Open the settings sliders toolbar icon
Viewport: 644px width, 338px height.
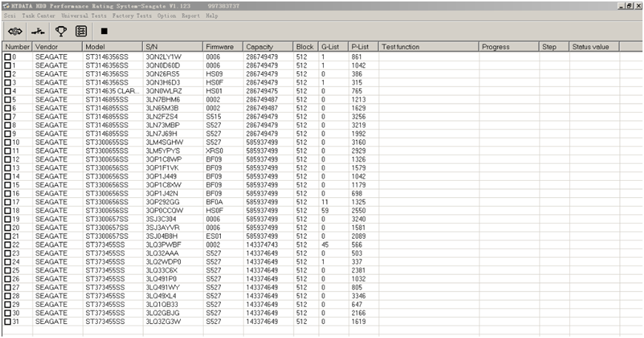point(82,31)
